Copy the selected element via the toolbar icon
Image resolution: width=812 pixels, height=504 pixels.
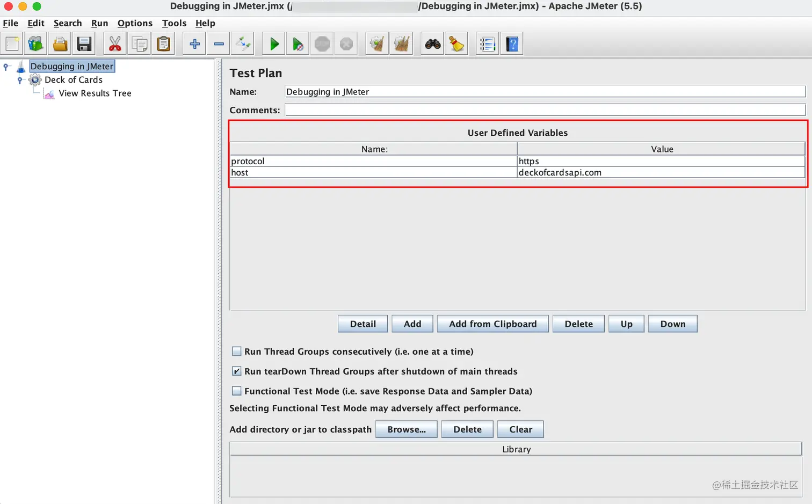139,44
